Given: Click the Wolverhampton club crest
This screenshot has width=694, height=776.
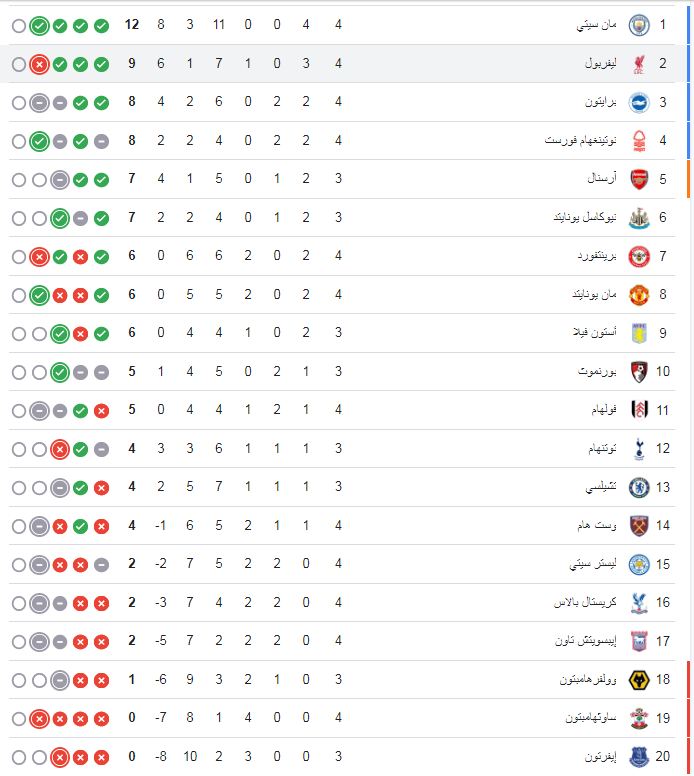Looking at the screenshot, I should pos(638,680).
